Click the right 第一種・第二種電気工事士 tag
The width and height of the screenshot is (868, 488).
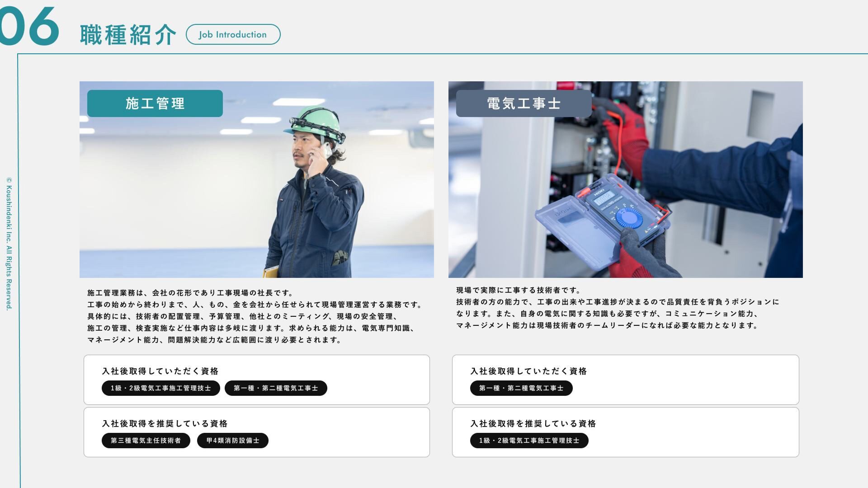pos(521,388)
